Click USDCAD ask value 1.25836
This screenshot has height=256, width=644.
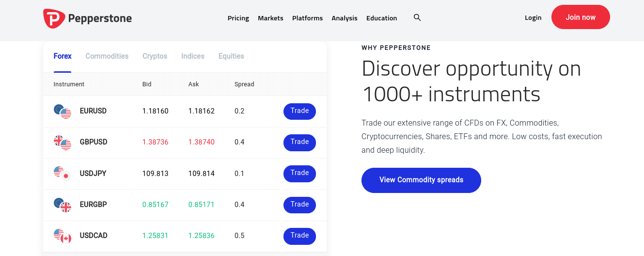click(202, 236)
